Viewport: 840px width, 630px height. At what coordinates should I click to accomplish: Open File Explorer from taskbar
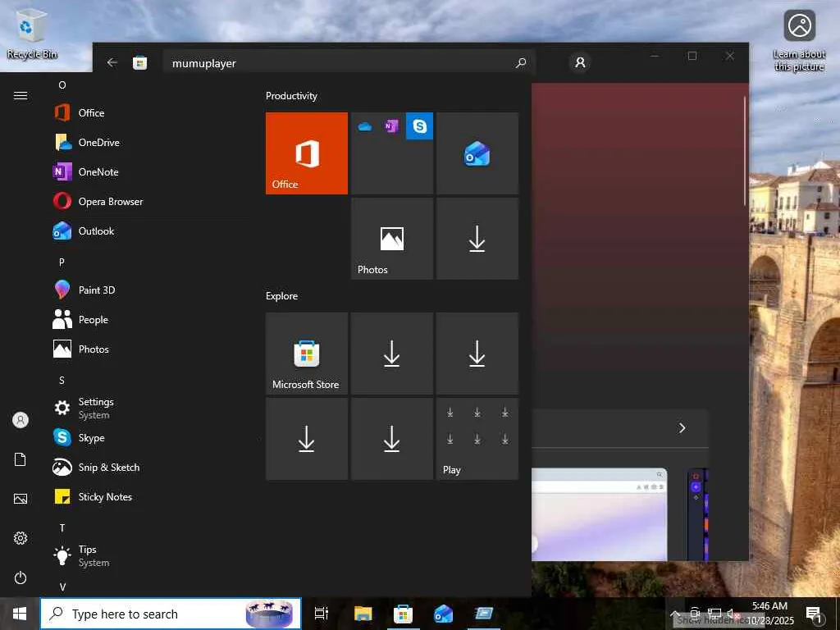[363, 614]
